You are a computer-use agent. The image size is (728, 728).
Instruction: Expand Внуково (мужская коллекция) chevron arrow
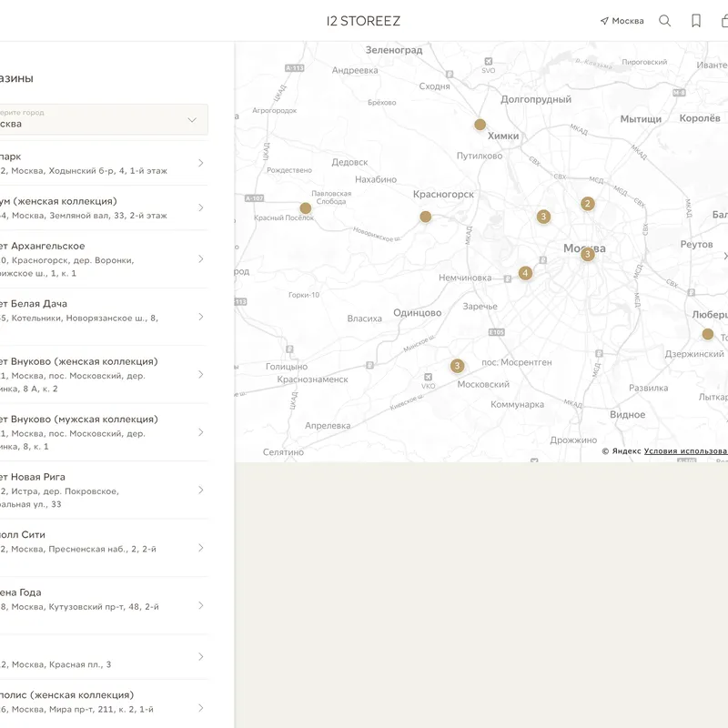(x=200, y=432)
